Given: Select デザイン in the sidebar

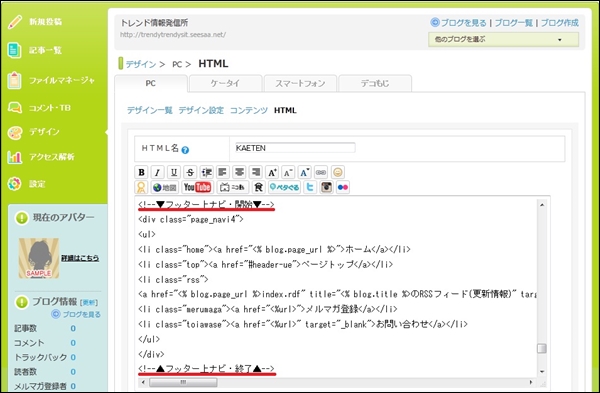Looking at the screenshot, I should [x=44, y=132].
